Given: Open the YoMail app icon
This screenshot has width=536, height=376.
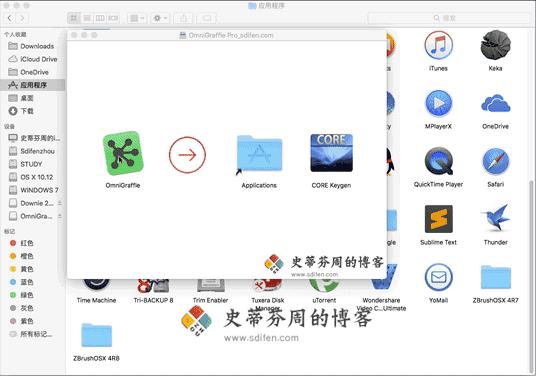Looking at the screenshot, I should 439,277.
